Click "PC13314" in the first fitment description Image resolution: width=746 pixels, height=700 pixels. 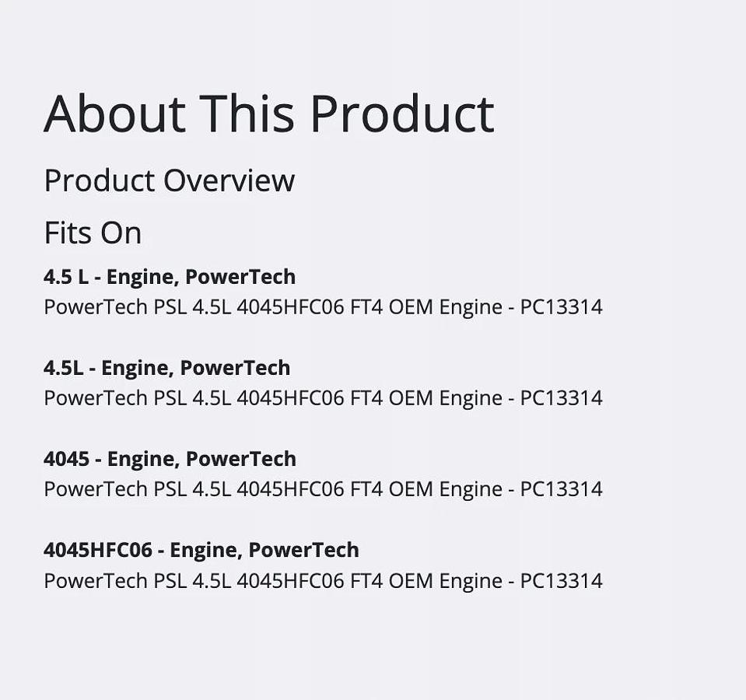pyautogui.click(x=561, y=307)
